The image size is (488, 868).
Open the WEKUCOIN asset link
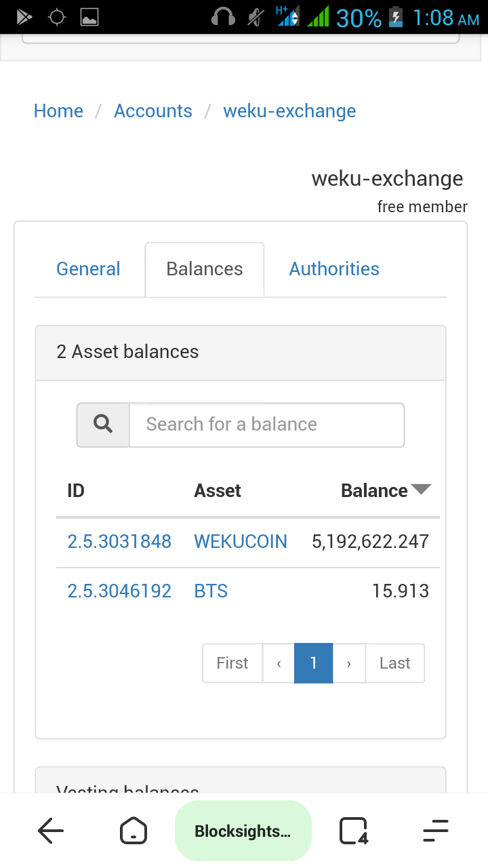[241, 541]
